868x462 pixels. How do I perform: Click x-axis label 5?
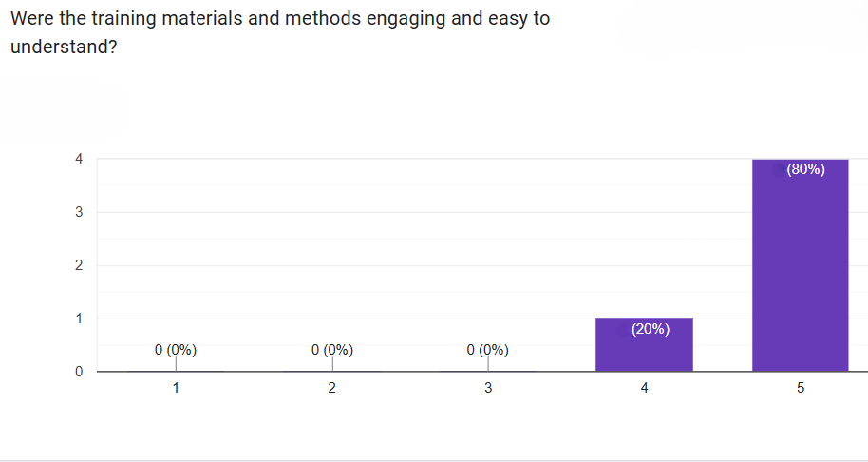[x=800, y=388]
